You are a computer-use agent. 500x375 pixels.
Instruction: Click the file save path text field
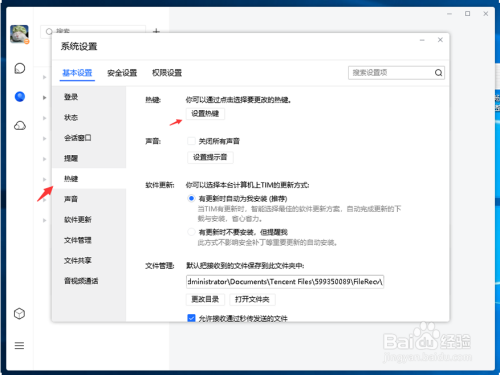[285, 282]
